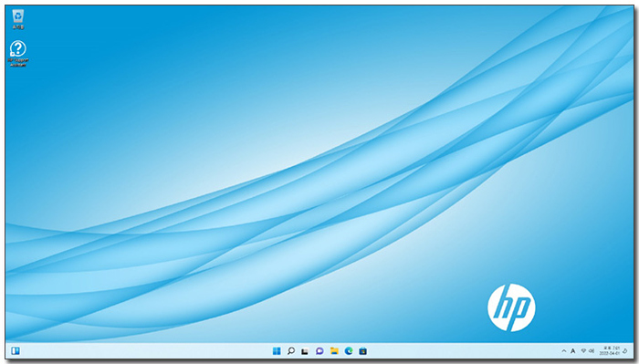
Task: Click an empty area of the taskbar
Action: [x=448, y=350]
